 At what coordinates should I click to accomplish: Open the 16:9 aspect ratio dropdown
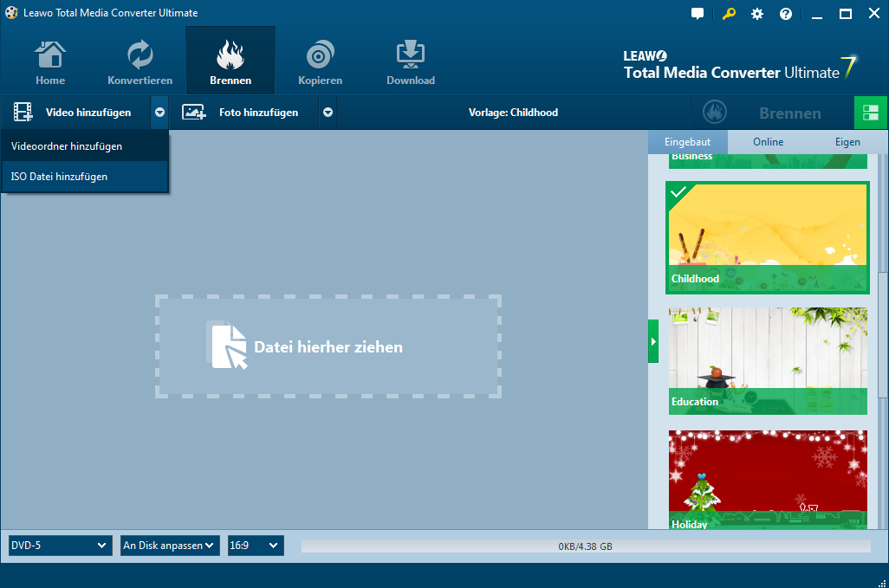(x=255, y=546)
